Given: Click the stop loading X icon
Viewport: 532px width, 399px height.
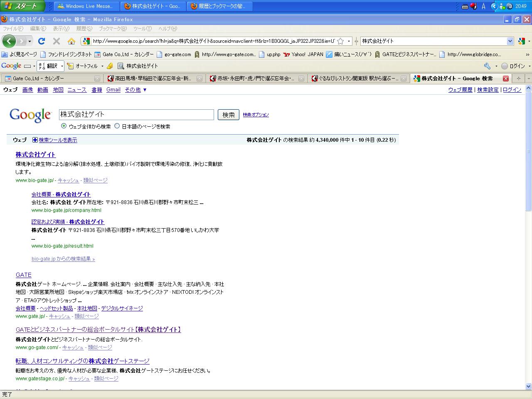Looking at the screenshot, I should (57, 41).
